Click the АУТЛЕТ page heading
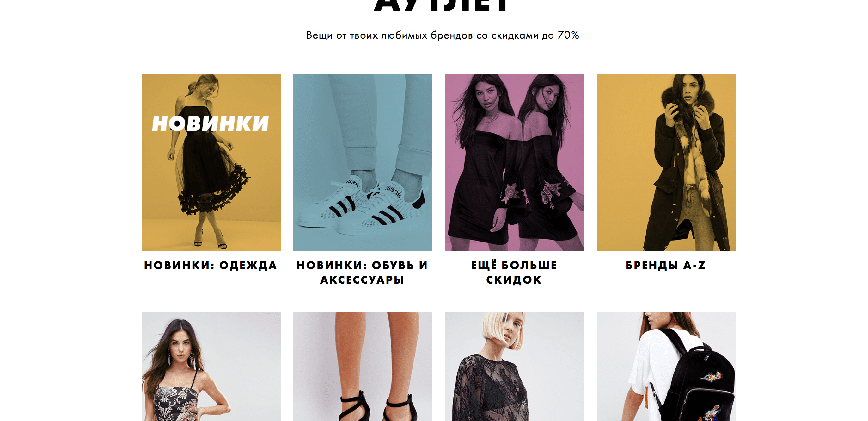The image size is (868, 421). (x=442, y=5)
